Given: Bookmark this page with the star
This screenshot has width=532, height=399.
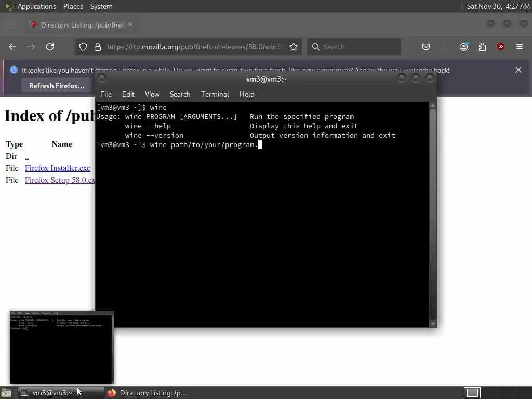Looking at the screenshot, I should coord(294,47).
